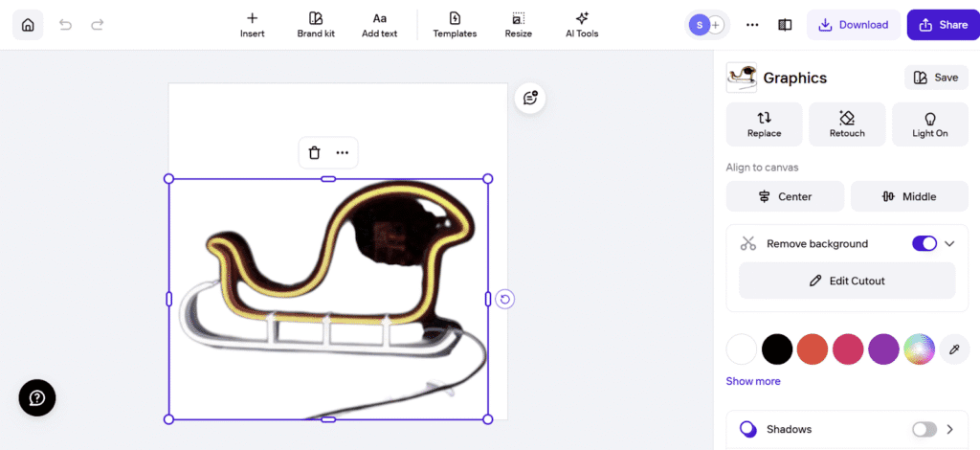Choose the Add text tool

379,25
